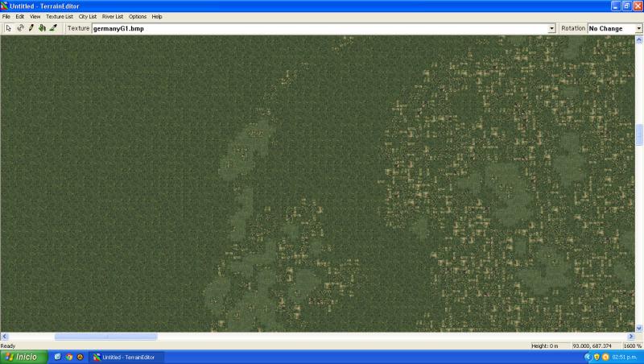Open the River List menu

click(x=113, y=16)
